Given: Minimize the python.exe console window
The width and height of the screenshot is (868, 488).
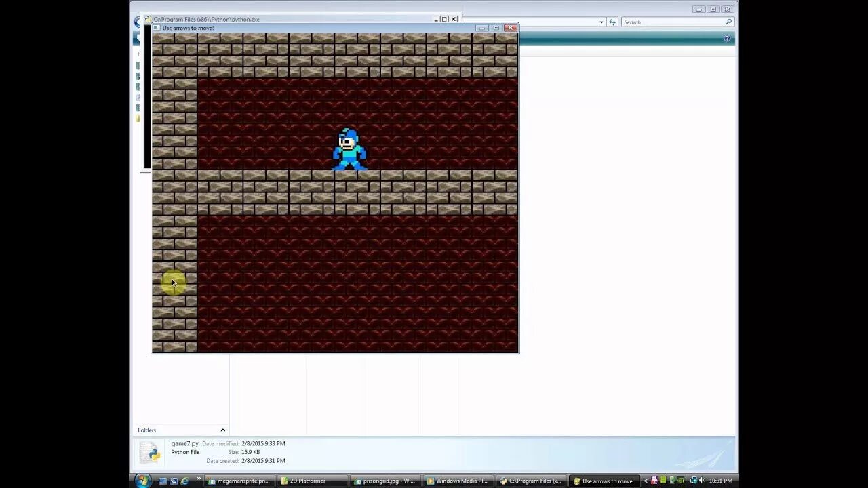Looking at the screenshot, I should click(x=436, y=19).
